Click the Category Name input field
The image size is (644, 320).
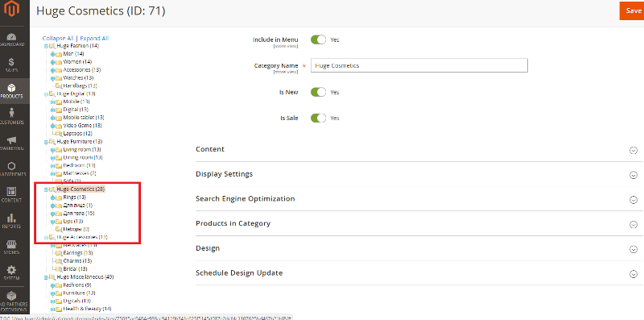(419, 65)
